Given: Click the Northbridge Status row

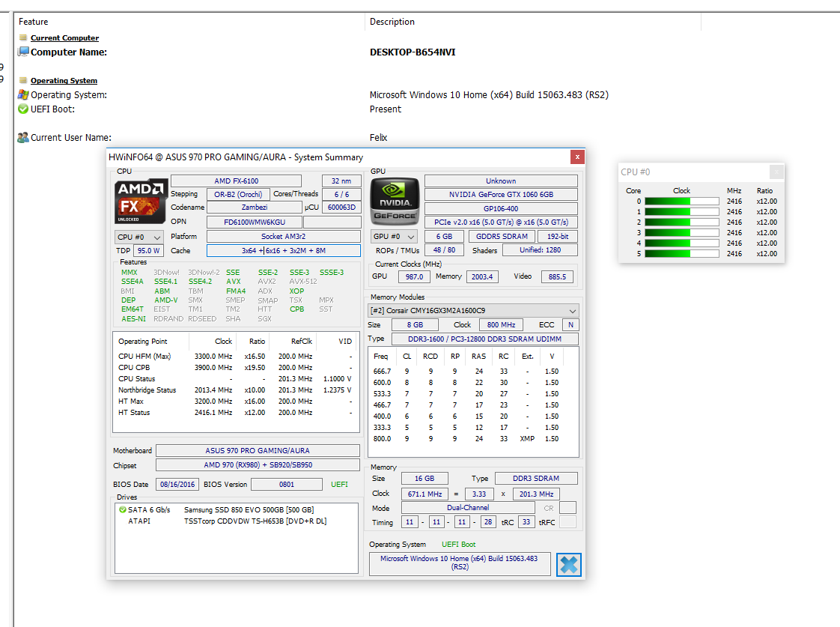Looking at the screenshot, I should click(236, 390).
